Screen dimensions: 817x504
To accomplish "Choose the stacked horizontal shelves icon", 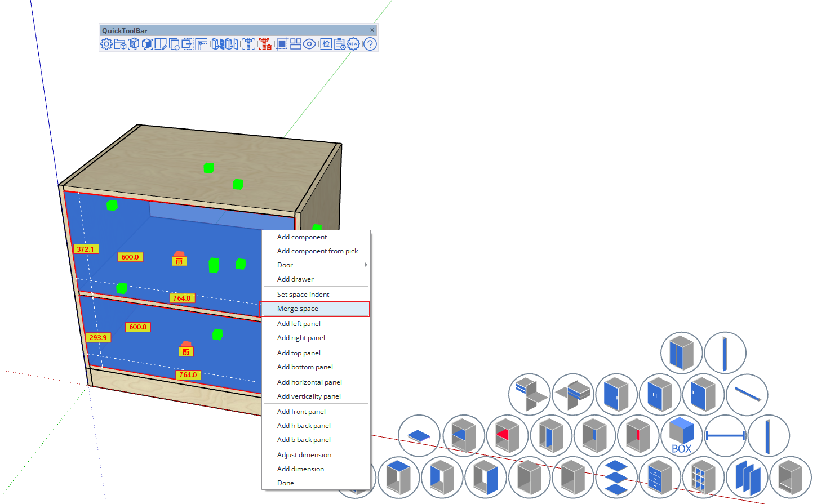I will coord(616,478).
